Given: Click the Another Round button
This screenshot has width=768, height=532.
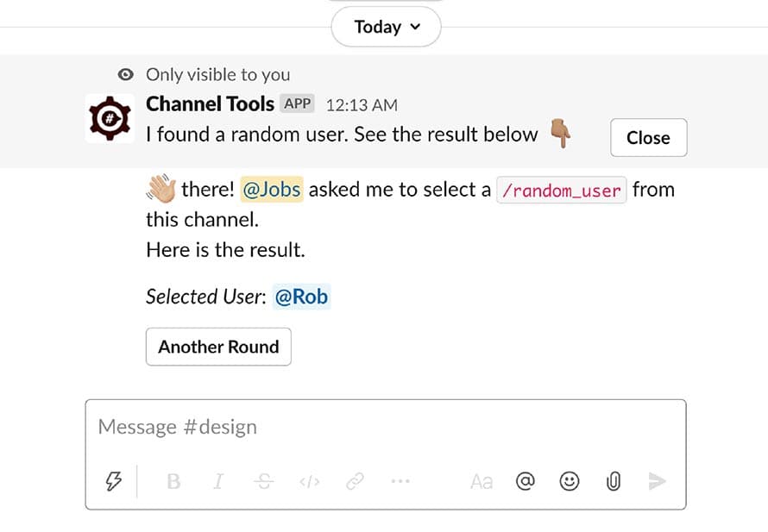Looking at the screenshot, I should tap(218, 347).
